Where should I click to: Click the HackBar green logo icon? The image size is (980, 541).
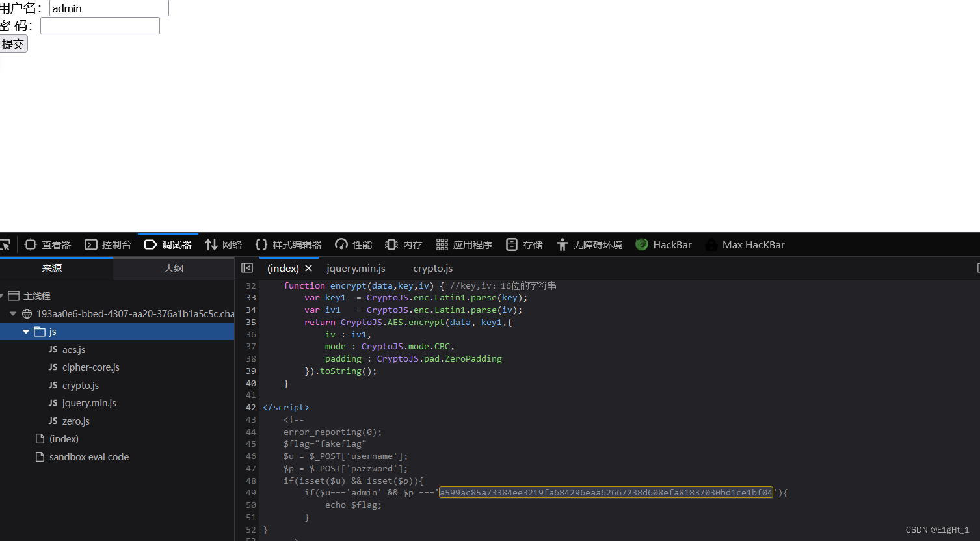642,244
